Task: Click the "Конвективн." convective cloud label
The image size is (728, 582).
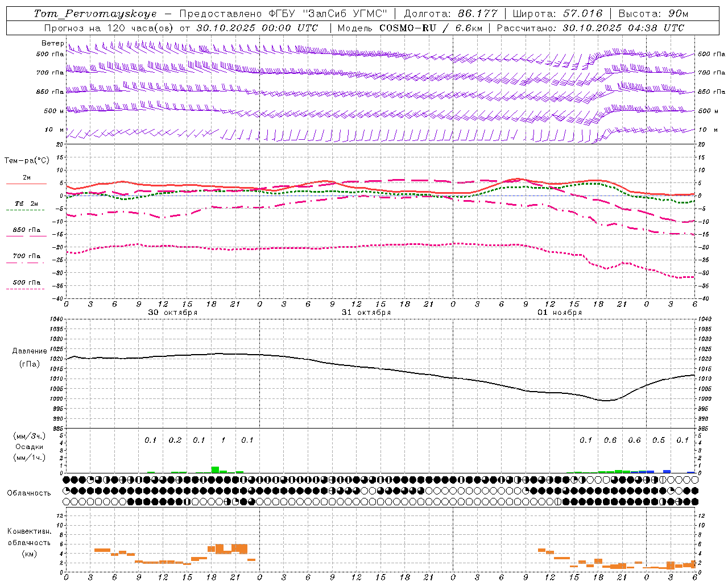Action: pyautogui.click(x=29, y=531)
